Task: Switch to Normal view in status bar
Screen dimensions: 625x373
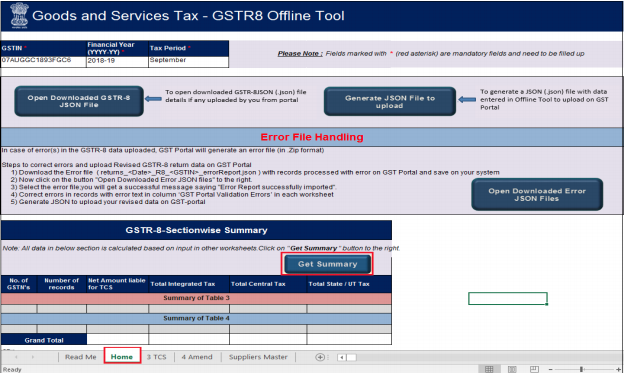Action: click(x=489, y=369)
